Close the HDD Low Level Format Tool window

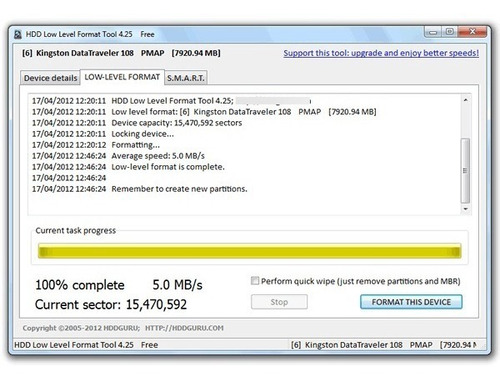[x=472, y=32]
